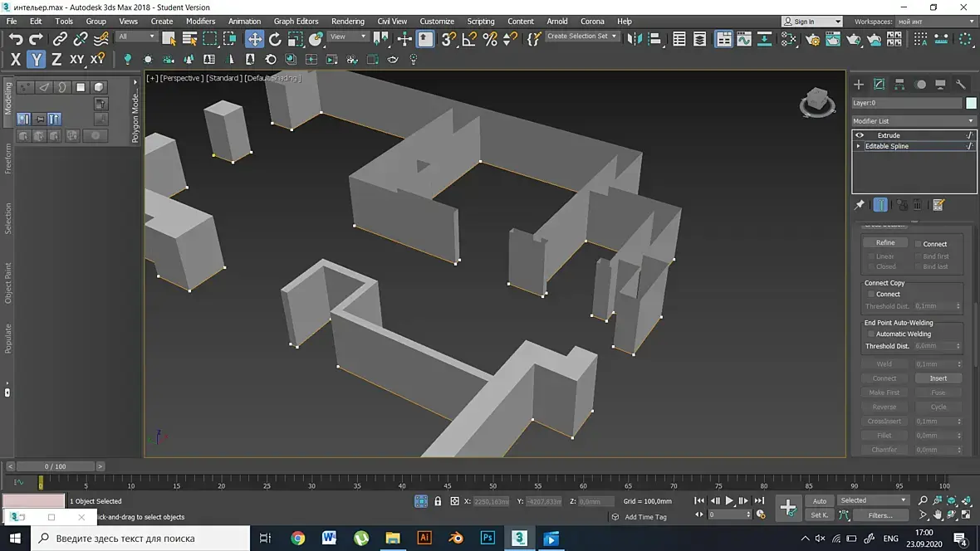Open the Rendering menu
This screenshot has width=980, height=551.
point(347,21)
